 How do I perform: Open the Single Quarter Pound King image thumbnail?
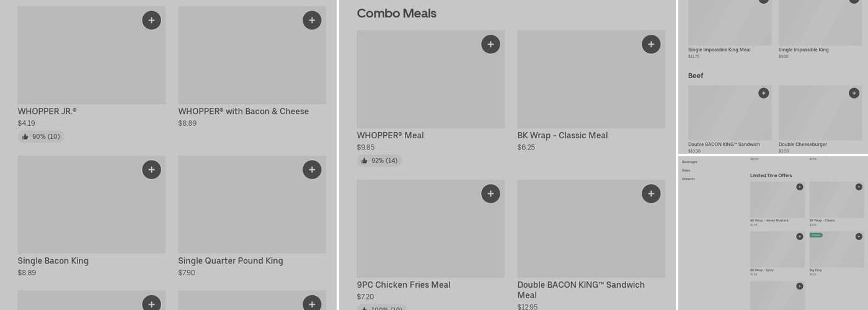pyautogui.click(x=252, y=205)
